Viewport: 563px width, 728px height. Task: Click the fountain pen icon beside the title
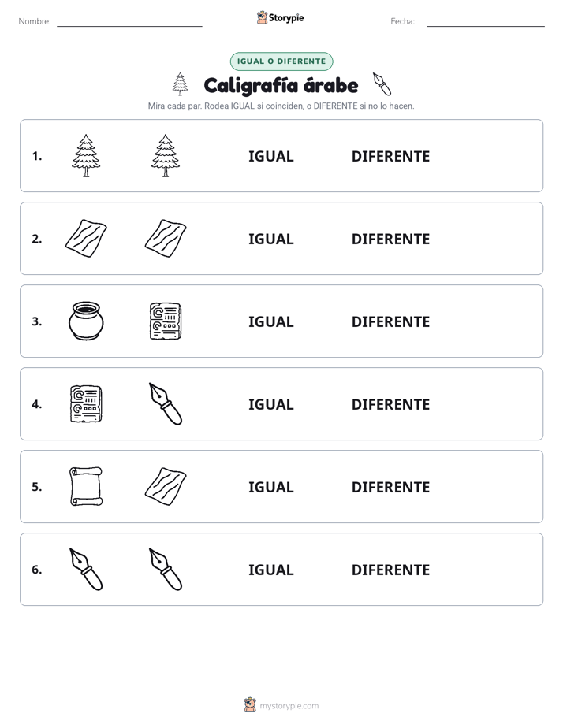tap(382, 84)
